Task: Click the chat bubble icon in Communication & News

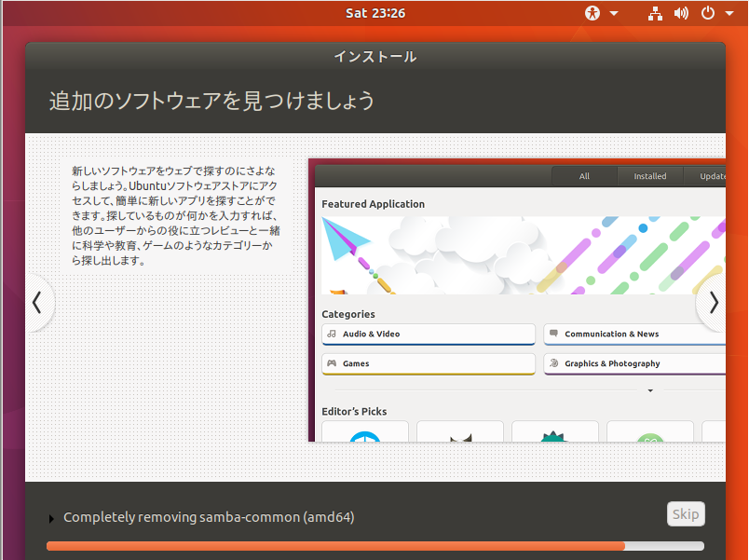Action: pos(553,334)
